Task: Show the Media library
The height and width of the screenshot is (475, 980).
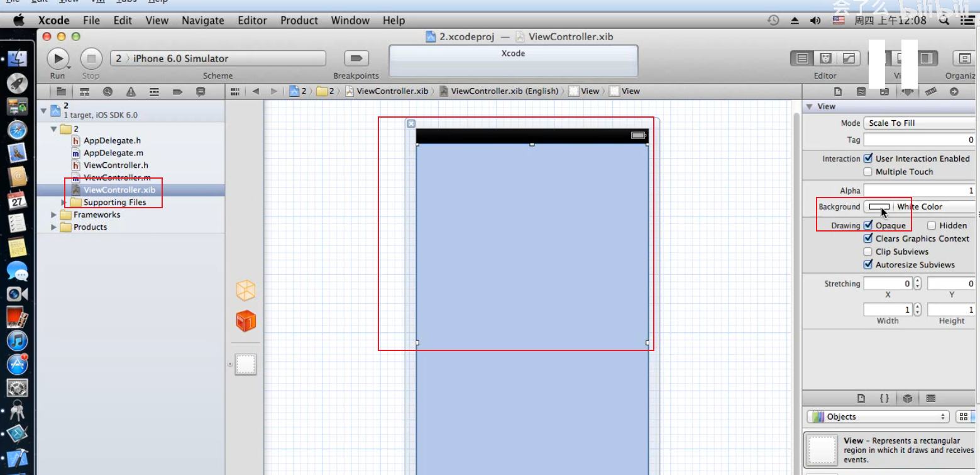Action: [x=931, y=398]
